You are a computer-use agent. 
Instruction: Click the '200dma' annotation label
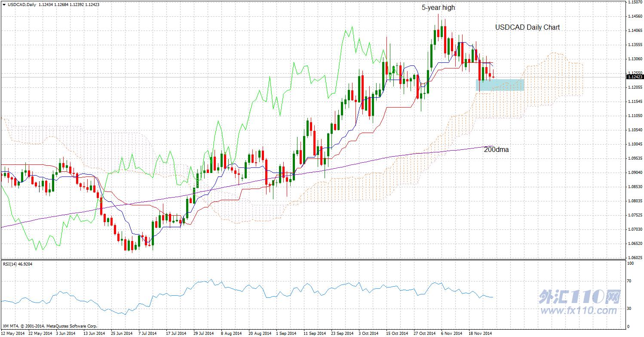click(497, 150)
